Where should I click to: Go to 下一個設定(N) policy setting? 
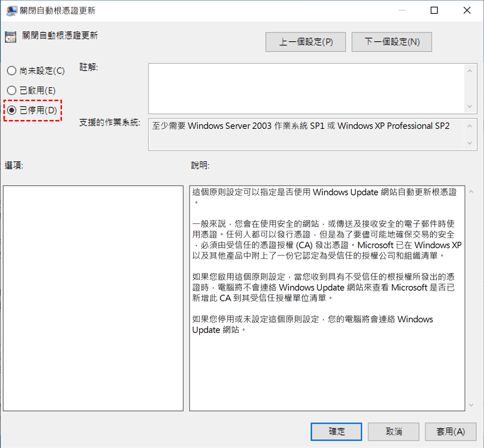point(392,42)
